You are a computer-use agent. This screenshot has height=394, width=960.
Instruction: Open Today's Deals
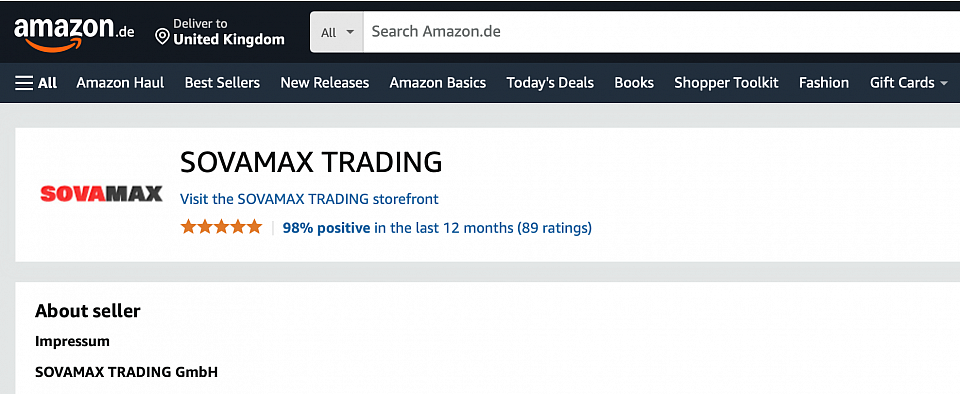(550, 83)
